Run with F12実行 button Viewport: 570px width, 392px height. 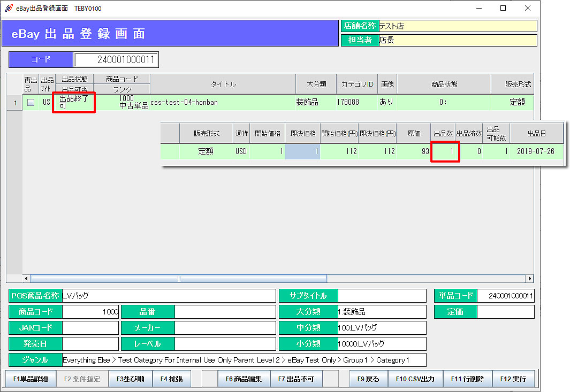513,379
